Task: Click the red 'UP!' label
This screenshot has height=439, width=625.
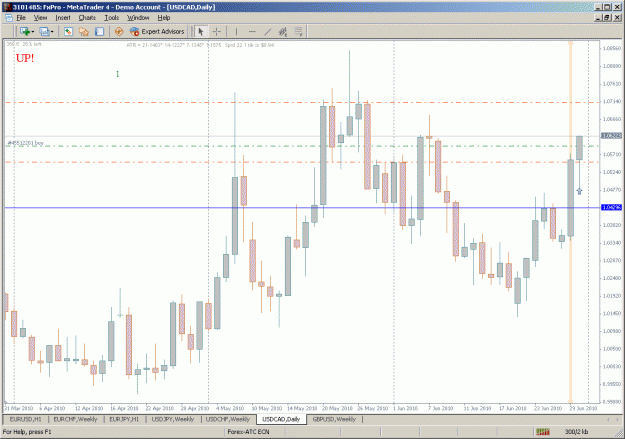Action: click(x=25, y=58)
